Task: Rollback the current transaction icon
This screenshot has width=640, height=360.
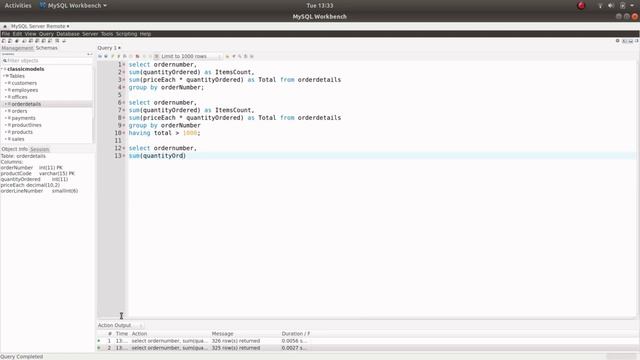Action: tap(150, 56)
